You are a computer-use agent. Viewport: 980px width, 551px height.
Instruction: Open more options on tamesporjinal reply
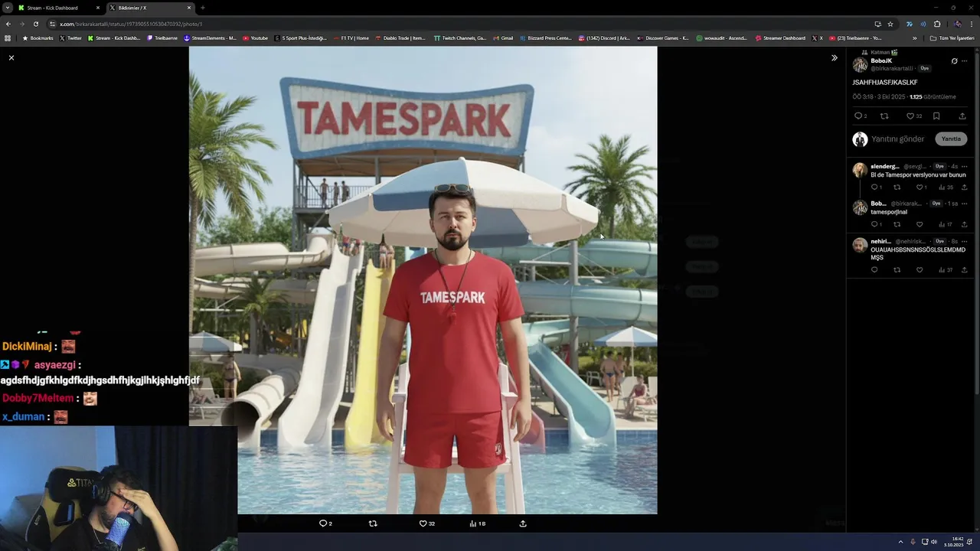(x=964, y=204)
